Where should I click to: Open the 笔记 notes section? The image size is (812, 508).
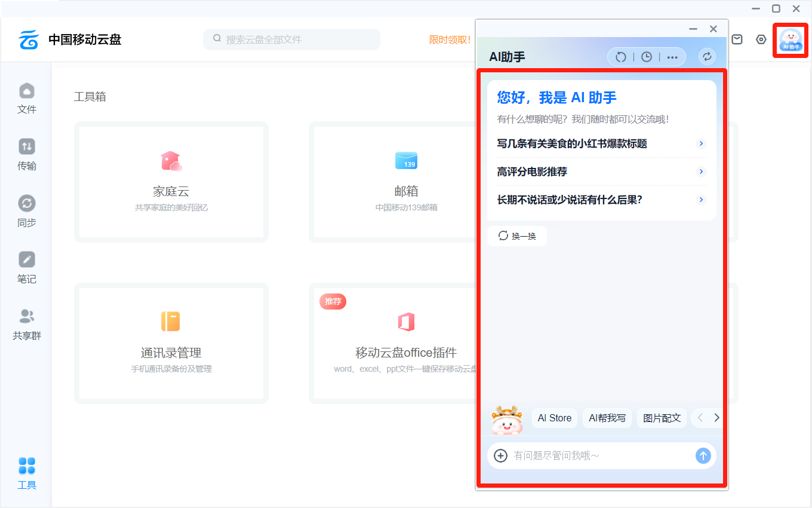click(27, 268)
